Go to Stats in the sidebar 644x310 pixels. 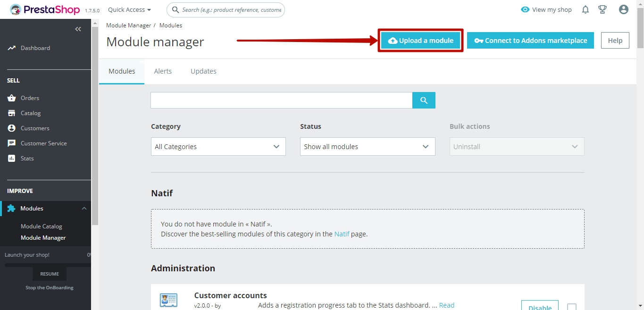(27, 159)
